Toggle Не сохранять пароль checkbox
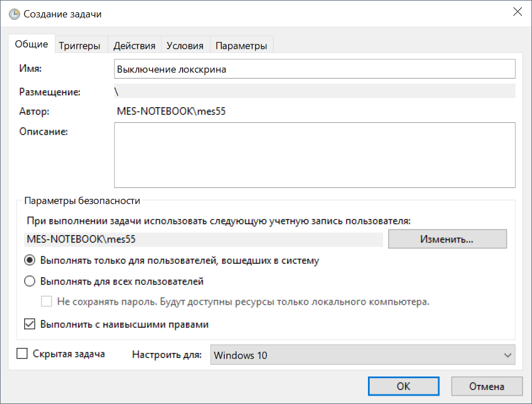 click(x=47, y=301)
